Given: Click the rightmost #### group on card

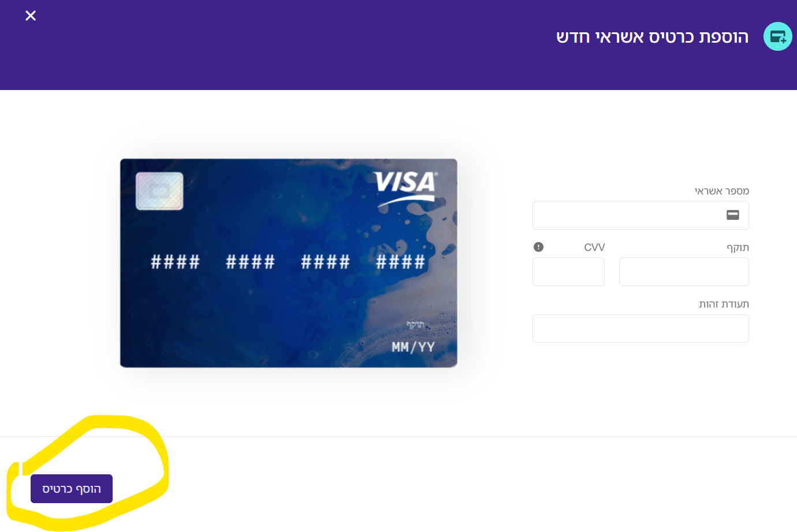Looking at the screenshot, I should tap(400, 262).
